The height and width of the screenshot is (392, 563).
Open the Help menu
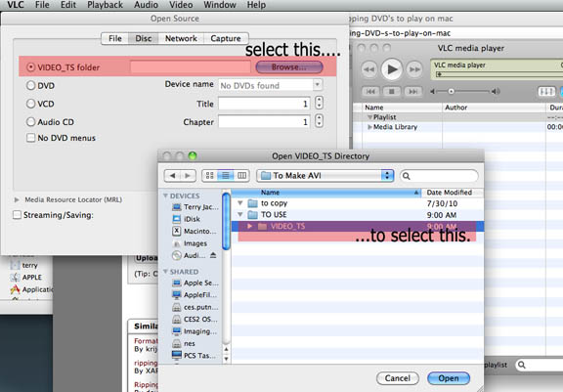coord(256,5)
